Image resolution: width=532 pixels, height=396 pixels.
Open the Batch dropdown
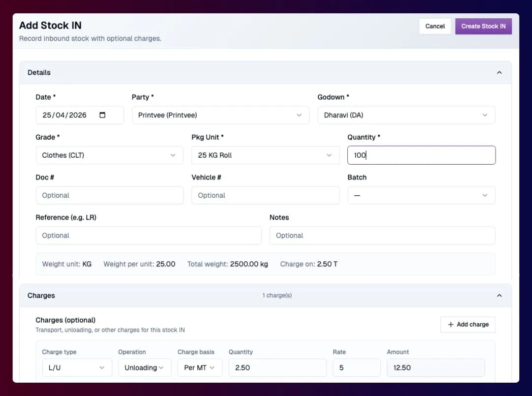pos(421,195)
